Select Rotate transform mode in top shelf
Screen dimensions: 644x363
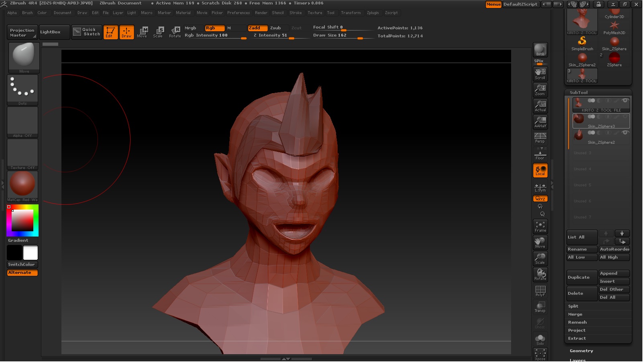(x=176, y=32)
